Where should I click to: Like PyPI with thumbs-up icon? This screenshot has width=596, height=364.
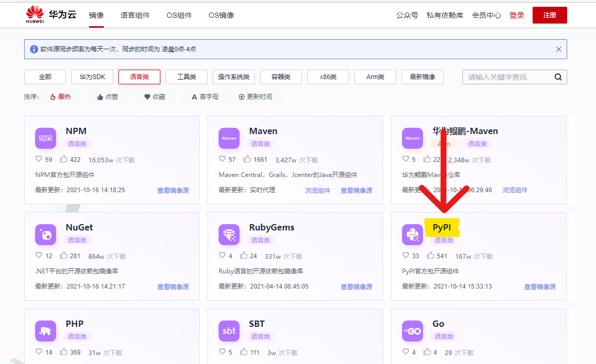coord(430,256)
